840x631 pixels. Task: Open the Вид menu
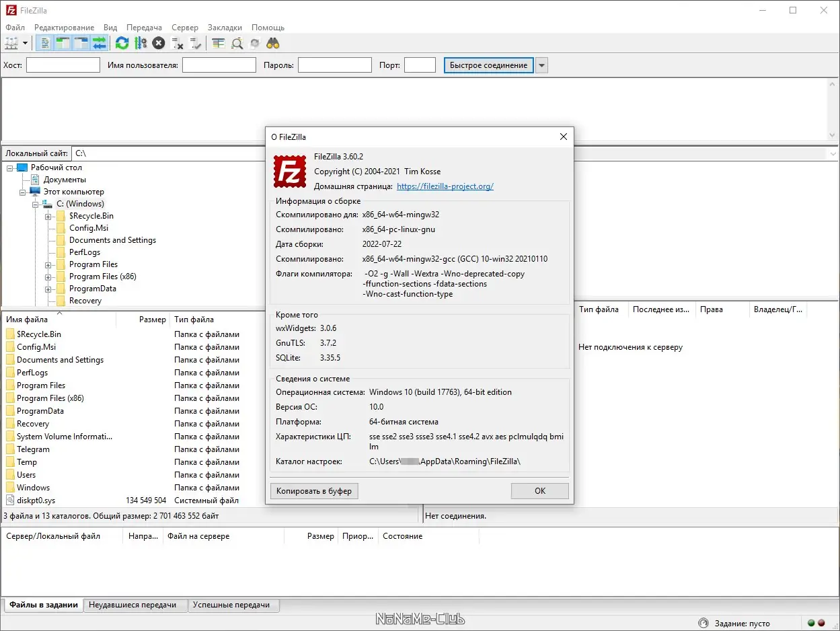click(x=110, y=28)
